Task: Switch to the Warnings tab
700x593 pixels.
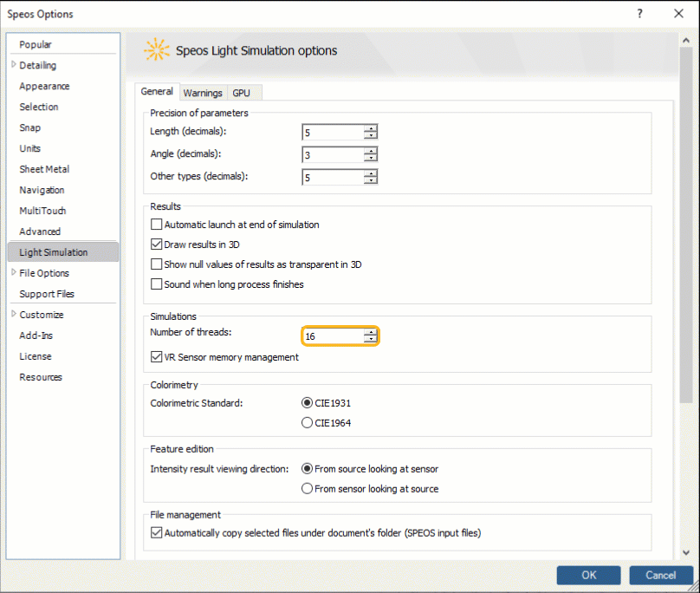Action: [x=203, y=92]
